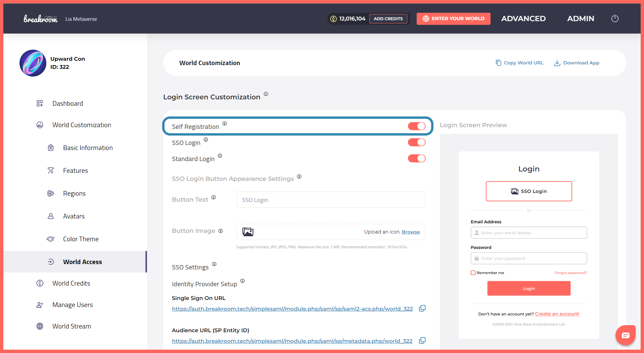The image size is (644, 353).
Task: Click the power logout icon
Action: click(x=615, y=18)
